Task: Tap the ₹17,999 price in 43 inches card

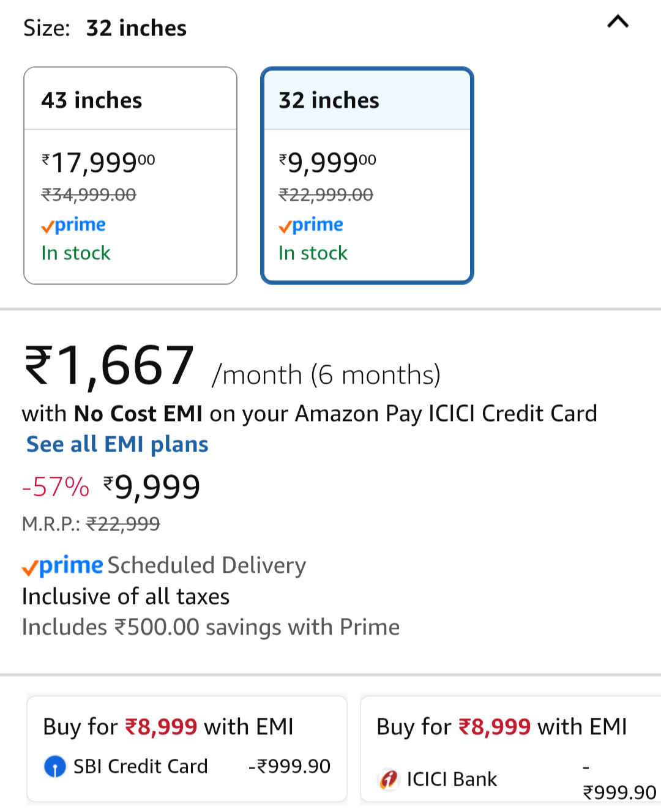Action: click(98, 163)
